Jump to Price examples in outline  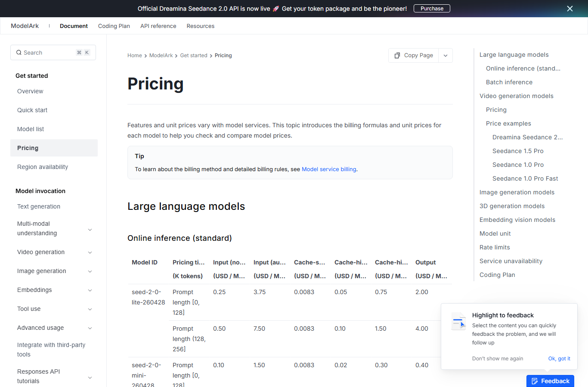tap(508, 123)
